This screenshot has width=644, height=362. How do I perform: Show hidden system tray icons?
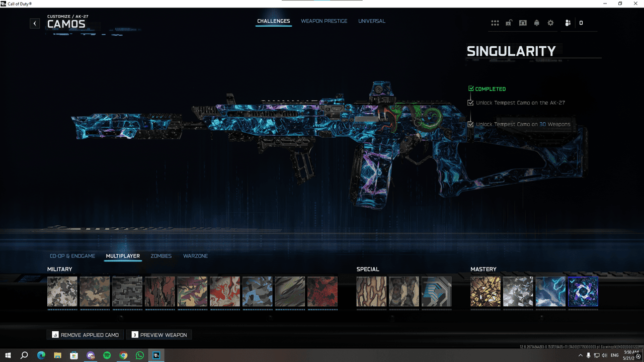(580, 355)
